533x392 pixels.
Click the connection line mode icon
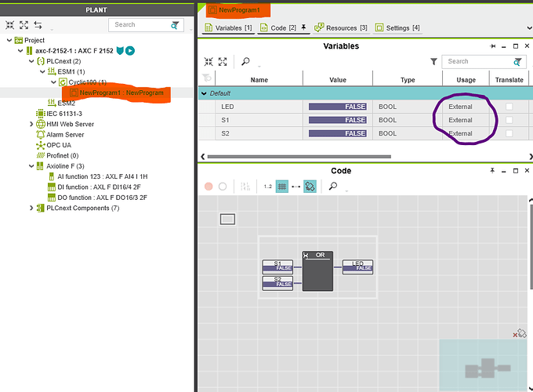tap(296, 187)
